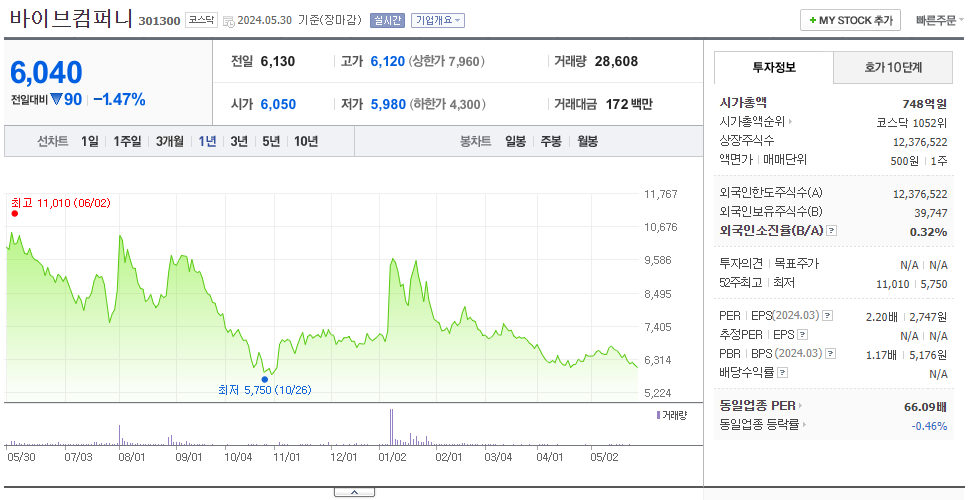The image size is (968, 500).
Task: Select 1년 line chart period
Action: coord(207,141)
